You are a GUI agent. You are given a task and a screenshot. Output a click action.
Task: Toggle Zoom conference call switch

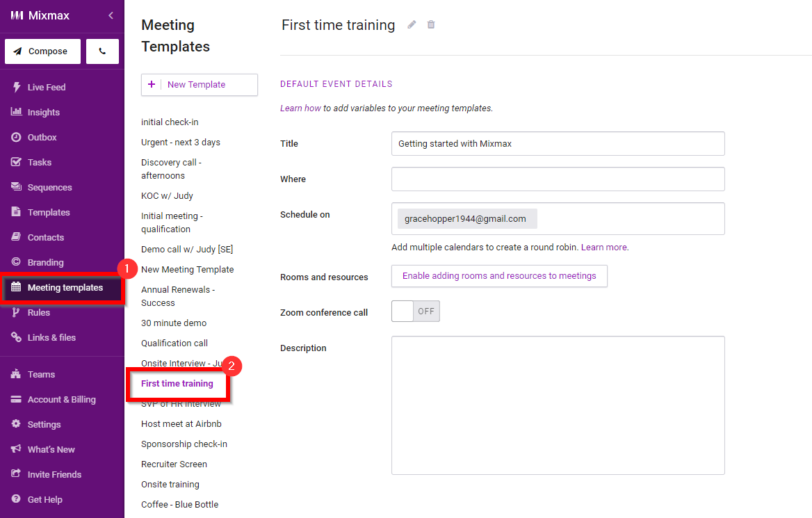coord(415,311)
